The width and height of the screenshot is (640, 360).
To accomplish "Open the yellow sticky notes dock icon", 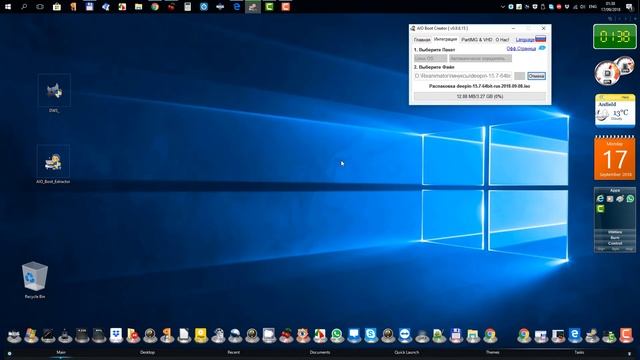I will pos(201,335).
